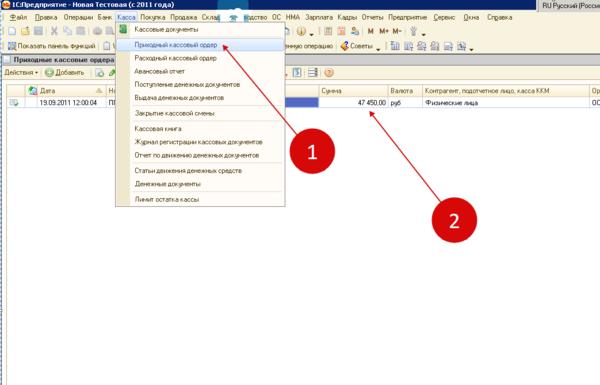Choose Расходный кассовый ордер from menu

pos(175,58)
